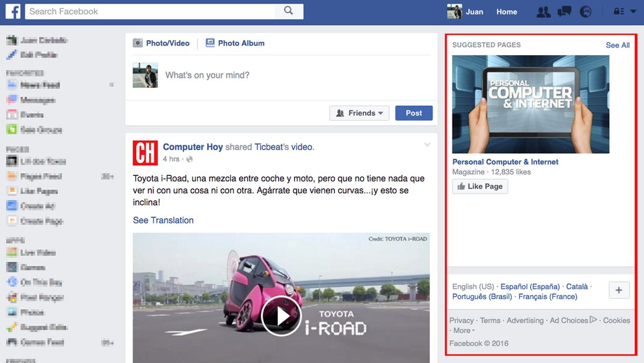The image size is (644, 363).
Task: Click the Search Facebook input field
Action: (x=150, y=11)
